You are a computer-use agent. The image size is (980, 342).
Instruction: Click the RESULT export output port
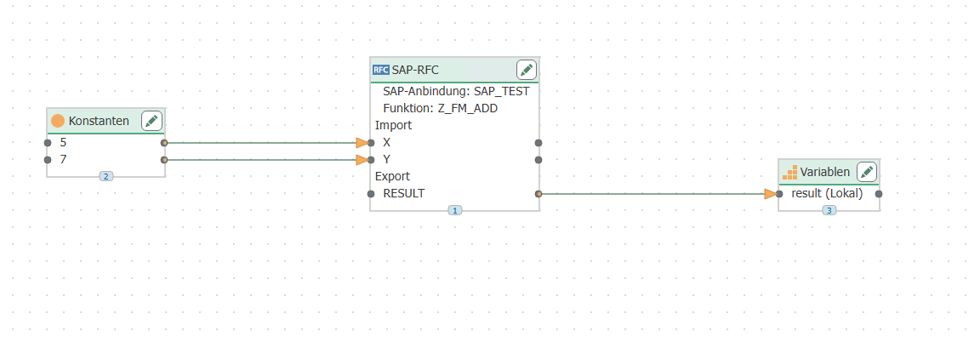tap(538, 194)
